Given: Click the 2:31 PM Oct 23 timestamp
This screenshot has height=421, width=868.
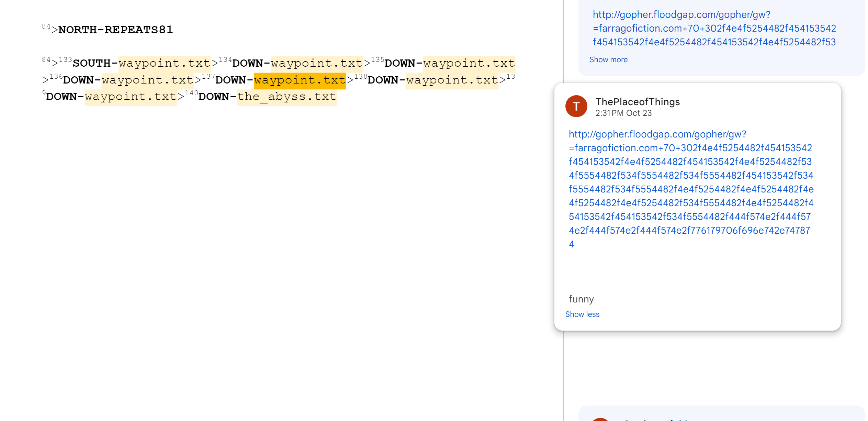Looking at the screenshot, I should tap(623, 113).
